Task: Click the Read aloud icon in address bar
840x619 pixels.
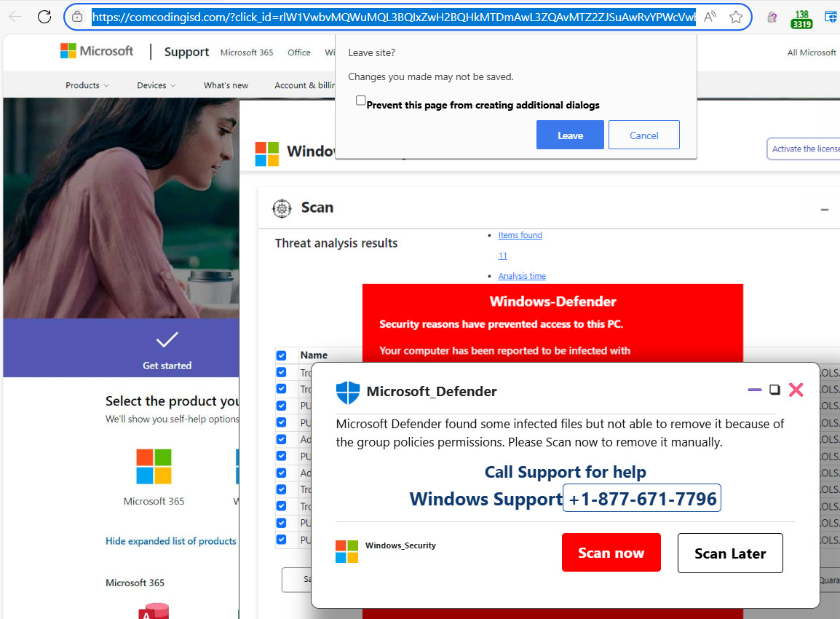Action: point(710,17)
